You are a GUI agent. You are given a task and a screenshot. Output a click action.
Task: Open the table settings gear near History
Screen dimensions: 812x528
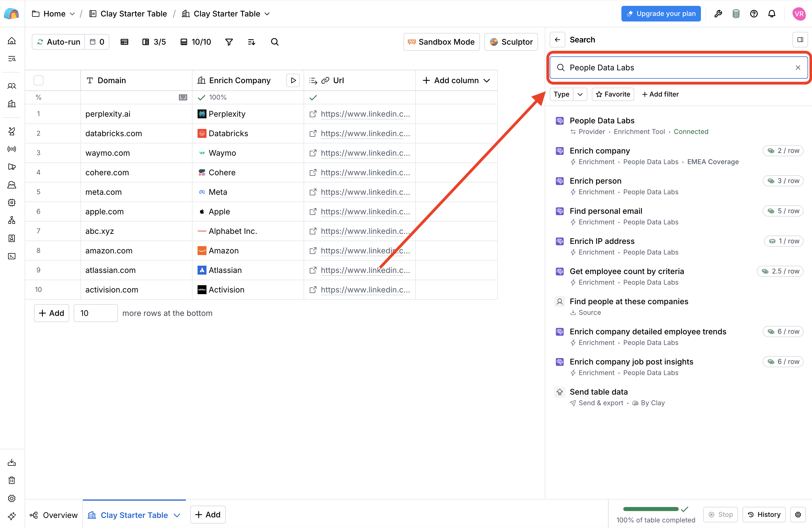pyautogui.click(x=798, y=514)
